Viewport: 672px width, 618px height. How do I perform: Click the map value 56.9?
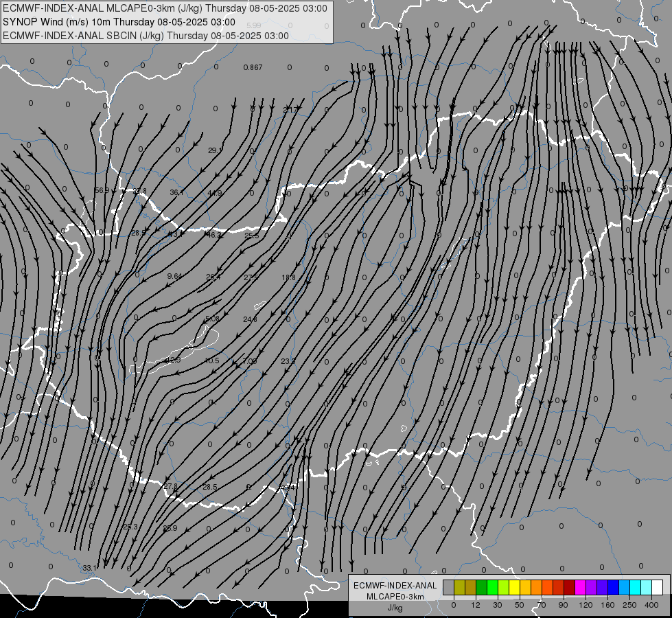[102, 190]
